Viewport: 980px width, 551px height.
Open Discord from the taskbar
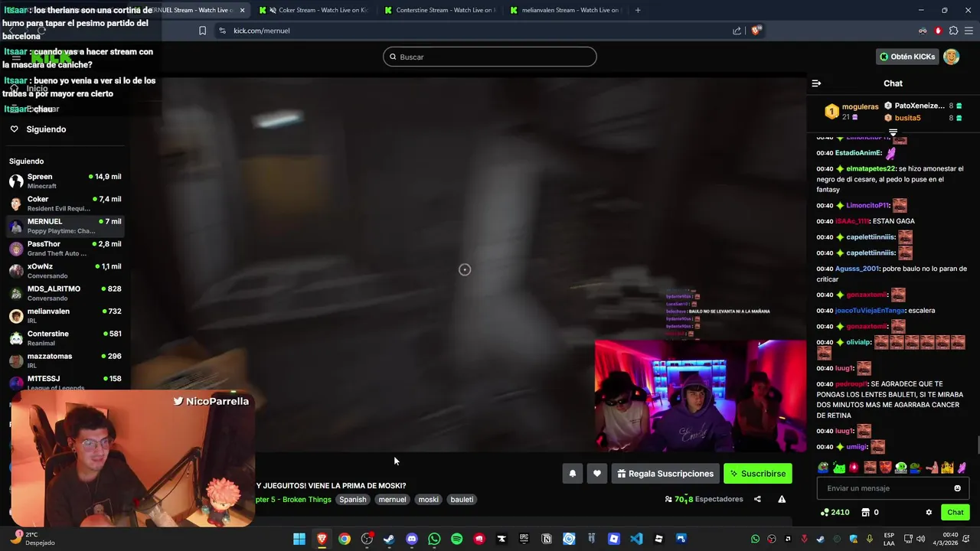pyautogui.click(x=412, y=539)
